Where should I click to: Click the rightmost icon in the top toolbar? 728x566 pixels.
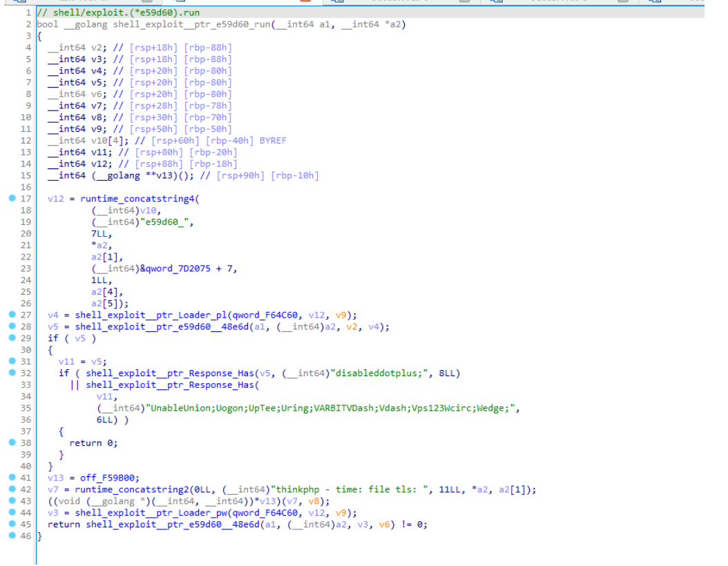pos(655,3)
